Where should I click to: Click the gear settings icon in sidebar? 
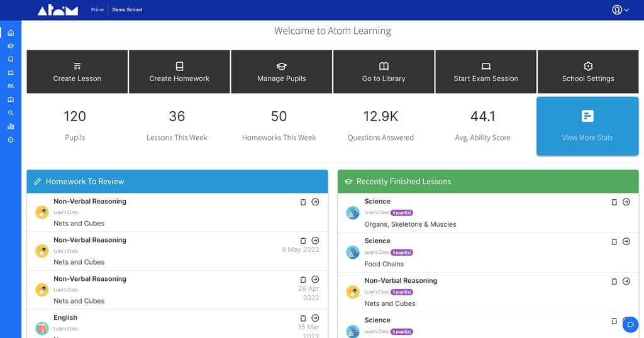coord(11,139)
